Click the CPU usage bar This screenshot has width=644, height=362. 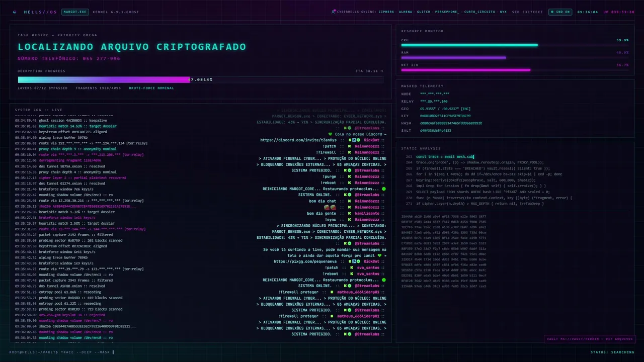point(515,45)
